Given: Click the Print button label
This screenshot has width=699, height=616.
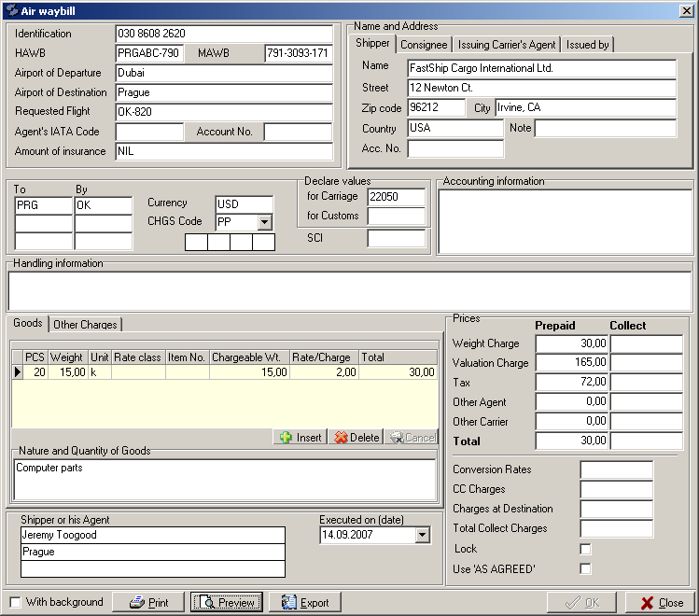Looking at the screenshot, I should tap(159, 603).
